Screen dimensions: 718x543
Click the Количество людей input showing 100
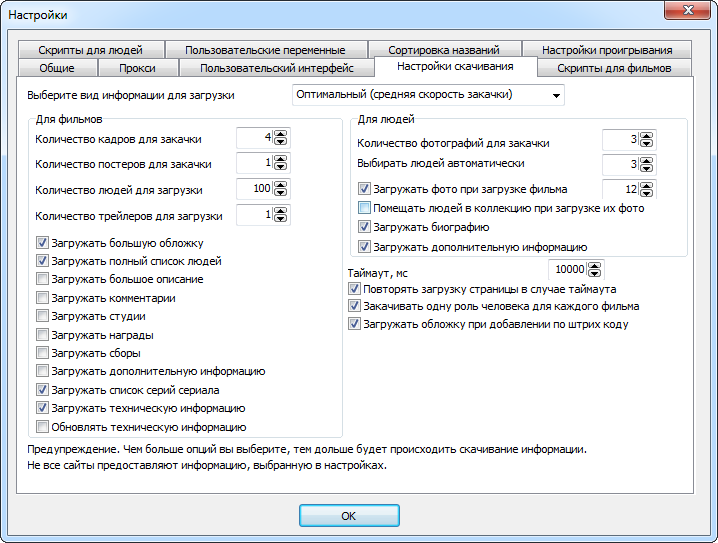(x=255, y=188)
